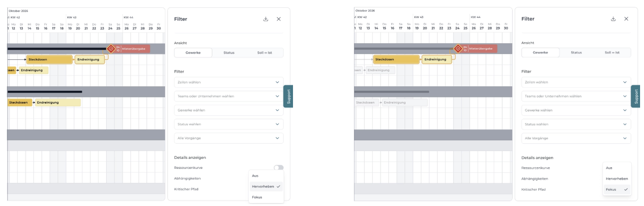The height and width of the screenshot is (206, 644).
Task: Choose Fokus option in the left screenshot's menu
Action: (266, 197)
